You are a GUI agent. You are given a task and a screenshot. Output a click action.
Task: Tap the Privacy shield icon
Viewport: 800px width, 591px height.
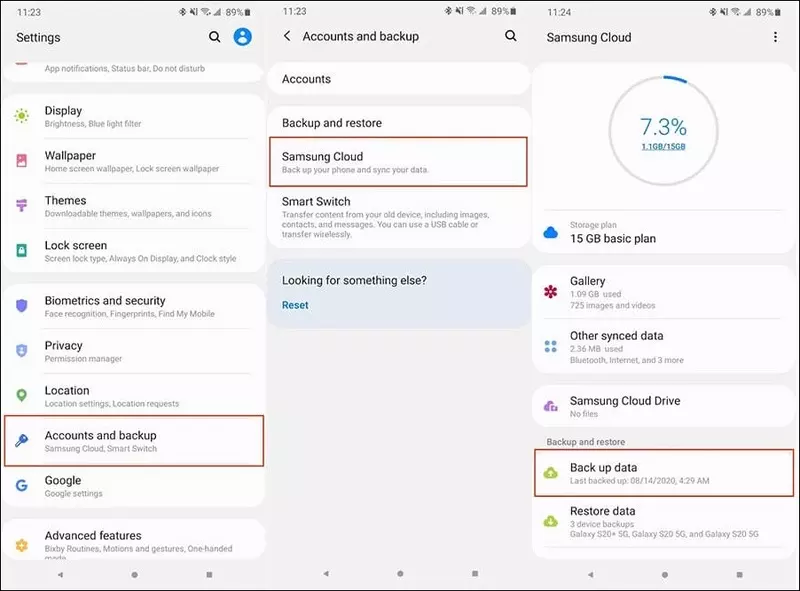[x=21, y=351]
